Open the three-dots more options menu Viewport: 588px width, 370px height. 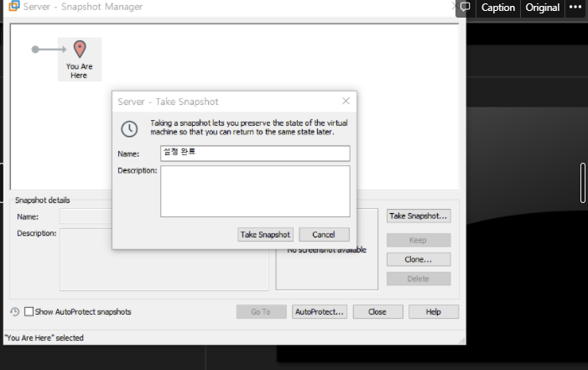coord(575,7)
